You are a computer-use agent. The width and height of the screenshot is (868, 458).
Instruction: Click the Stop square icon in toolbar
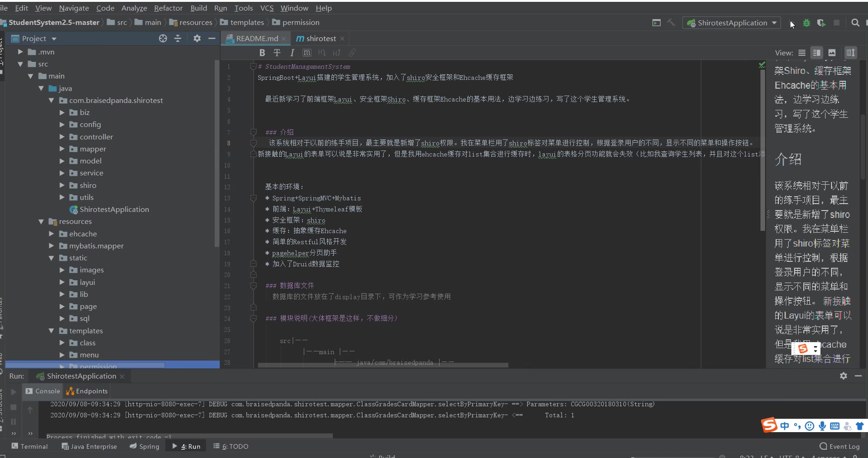pos(837,23)
